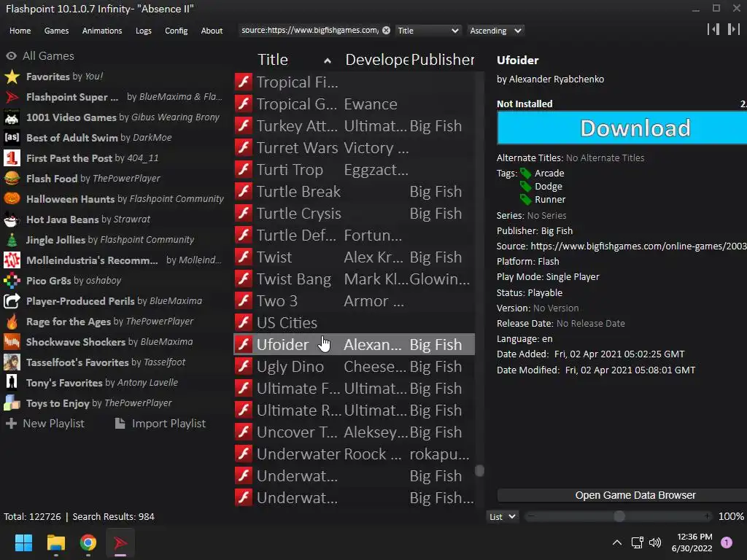
Task: Open the Games tab
Action: coord(56,31)
